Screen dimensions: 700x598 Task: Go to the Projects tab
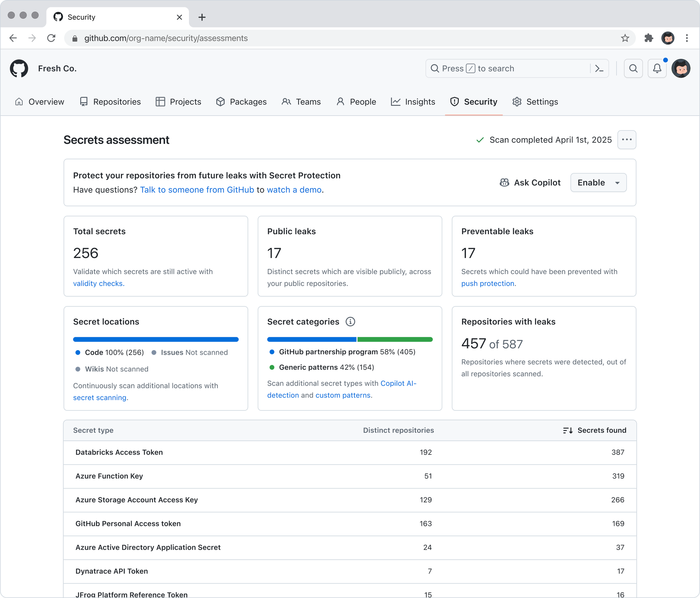(x=178, y=102)
